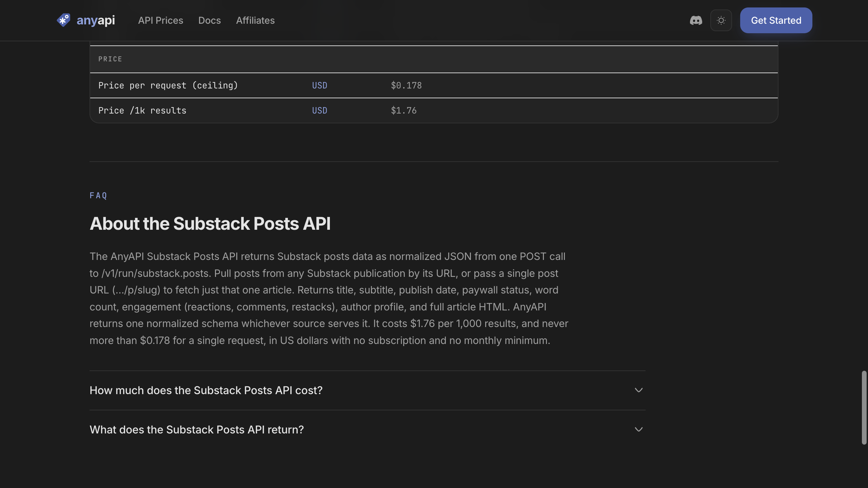Click the Substack Posts API description paragraph
Viewport: 868px width, 488px height.
[x=329, y=298]
